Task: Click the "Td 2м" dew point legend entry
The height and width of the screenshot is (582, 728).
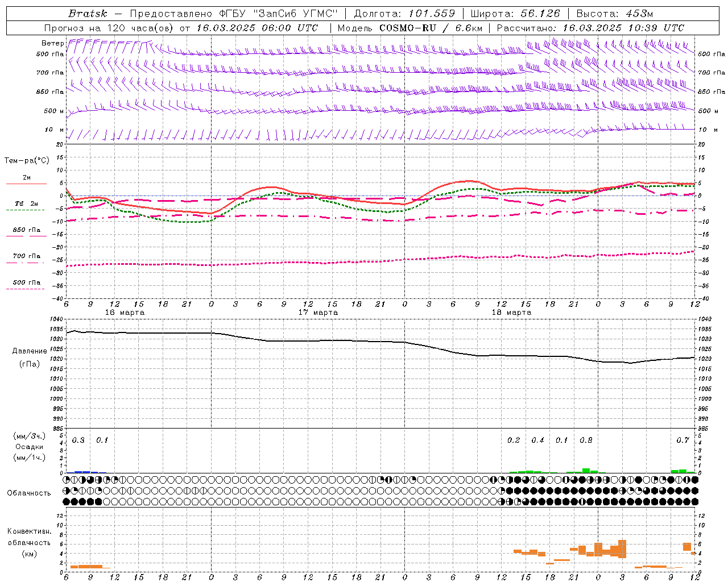Action: click(x=27, y=203)
